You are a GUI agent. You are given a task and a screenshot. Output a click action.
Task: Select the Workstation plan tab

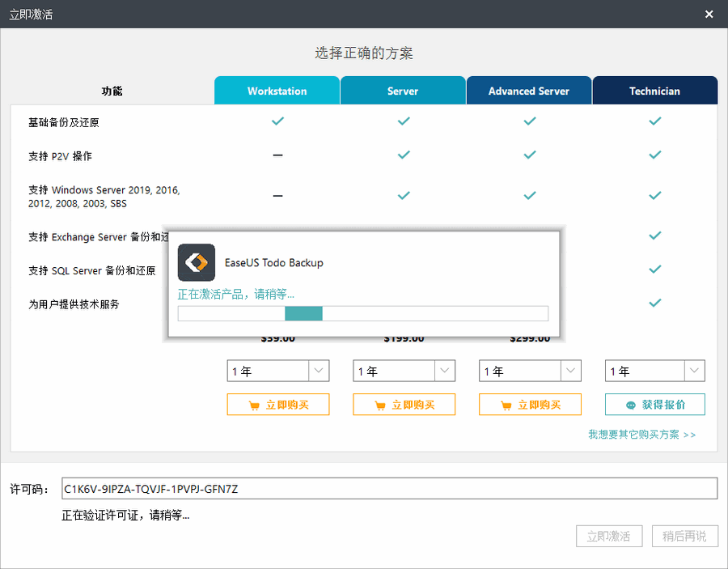coord(277,91)
